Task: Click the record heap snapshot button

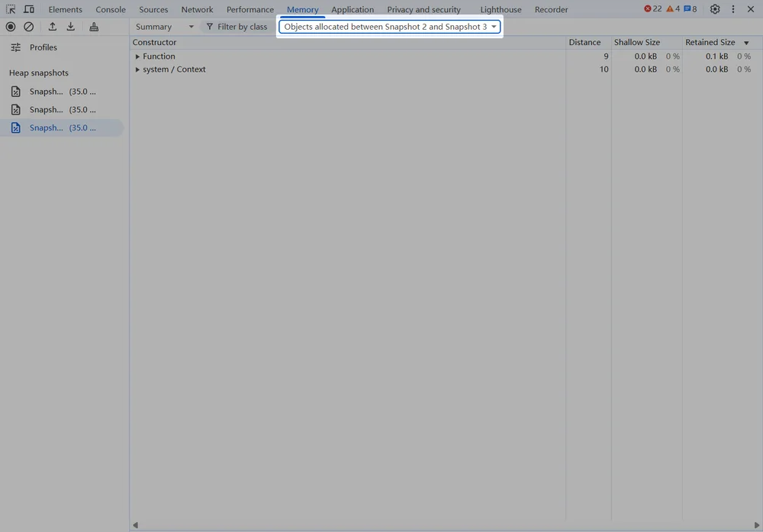Action: coord(10,27)
